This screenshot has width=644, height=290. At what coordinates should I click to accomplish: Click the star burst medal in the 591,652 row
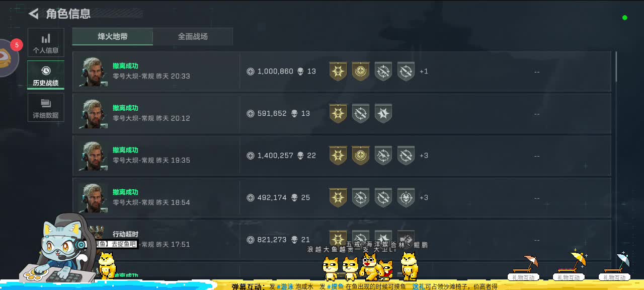pyautogui.click(x=383, y=114)
